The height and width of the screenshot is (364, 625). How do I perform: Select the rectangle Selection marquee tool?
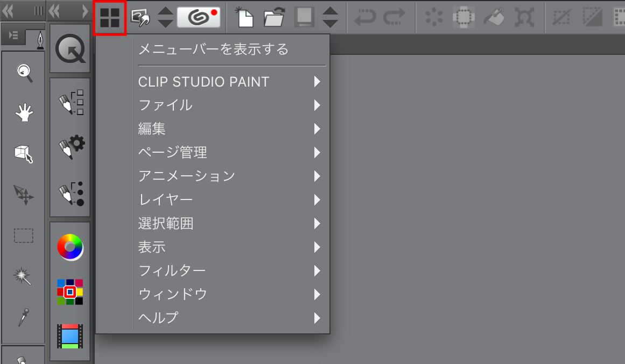point(24,235)
